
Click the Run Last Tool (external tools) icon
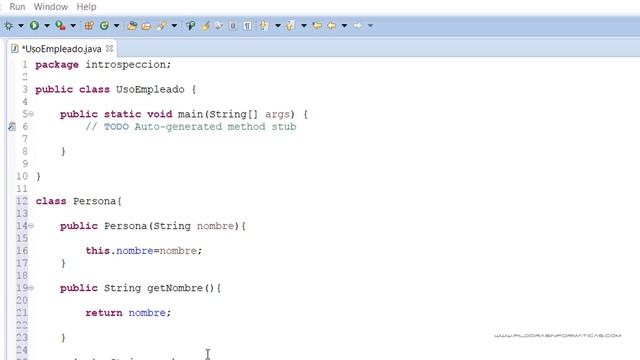pos(60,26)
